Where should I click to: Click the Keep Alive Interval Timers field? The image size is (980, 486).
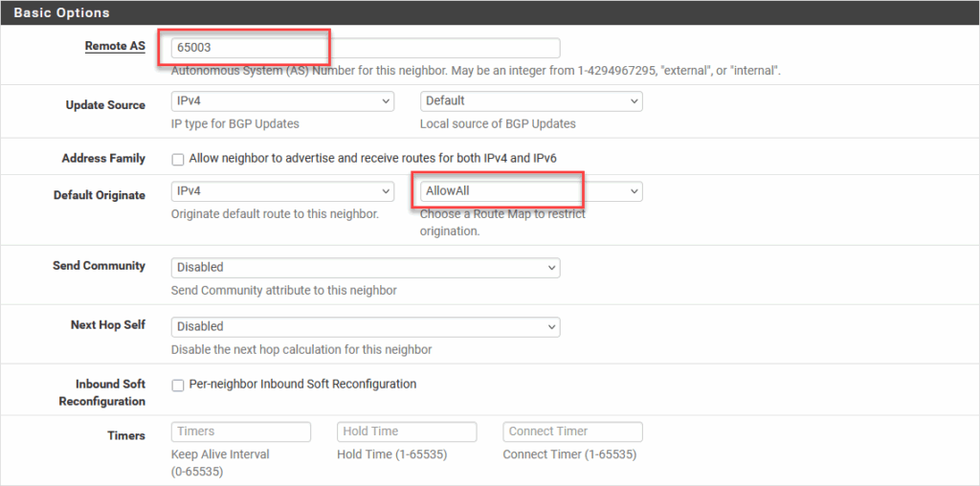241,431
